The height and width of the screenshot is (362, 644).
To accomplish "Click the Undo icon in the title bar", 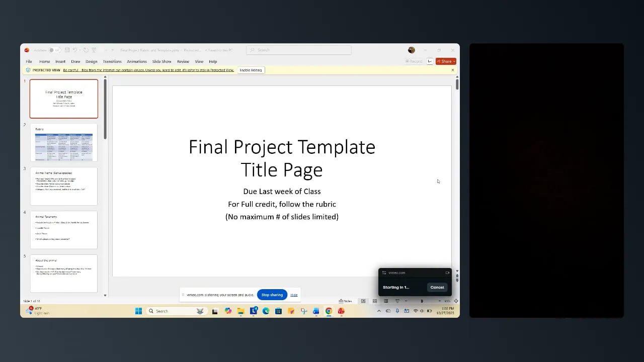I will [x=75, y=50].
